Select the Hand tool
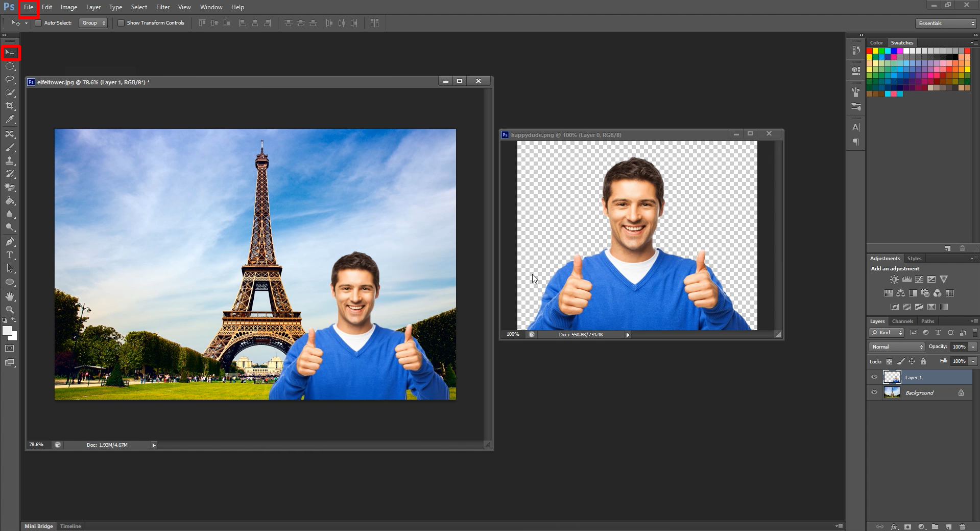The width and height of the screenshot is (980, 531). click(9, 295)
